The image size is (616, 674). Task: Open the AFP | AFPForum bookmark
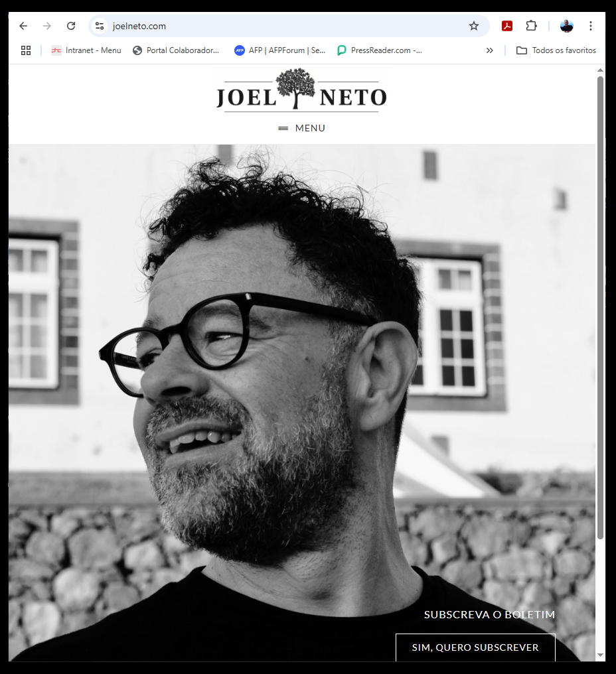[279, 50]
